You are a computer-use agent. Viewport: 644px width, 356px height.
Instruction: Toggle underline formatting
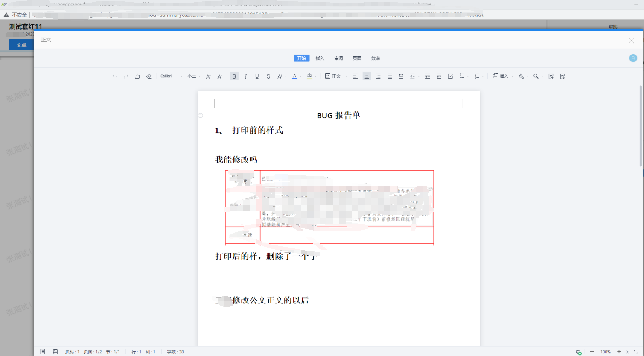257,76
